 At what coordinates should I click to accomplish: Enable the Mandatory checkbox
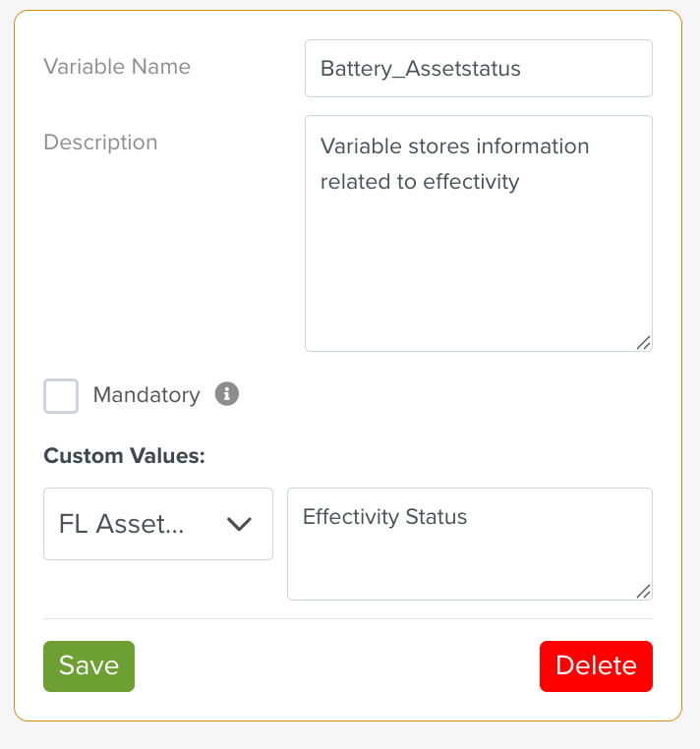[61, 396]
